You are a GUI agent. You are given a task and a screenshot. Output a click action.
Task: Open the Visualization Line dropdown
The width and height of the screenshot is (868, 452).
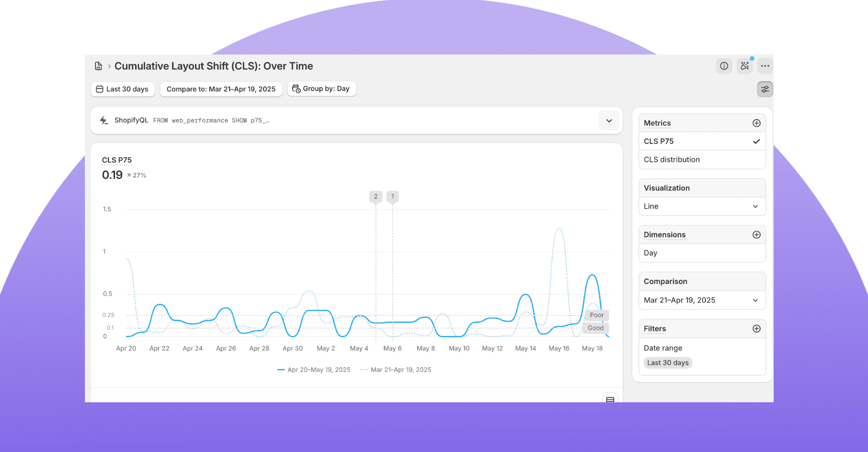tap(702, 206)
